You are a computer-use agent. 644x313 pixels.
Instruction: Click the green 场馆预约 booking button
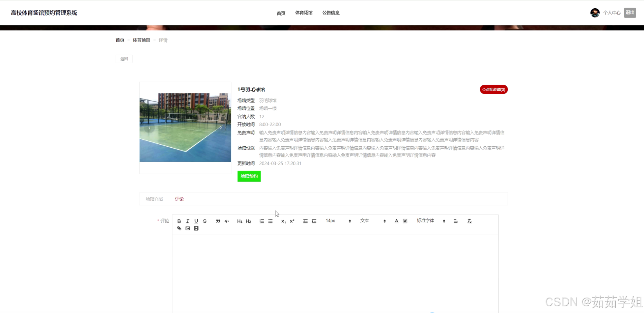pyautogui.click(x=249, y=176)
